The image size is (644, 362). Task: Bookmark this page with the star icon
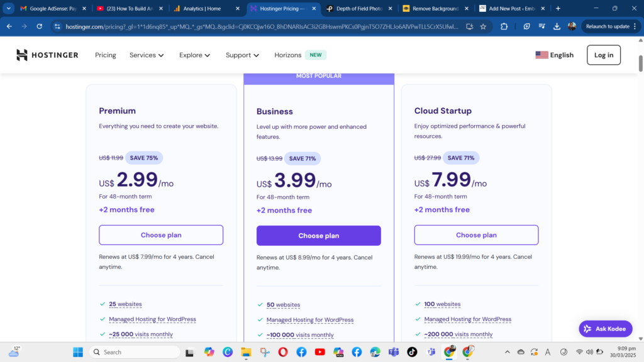tap(483, 26)
